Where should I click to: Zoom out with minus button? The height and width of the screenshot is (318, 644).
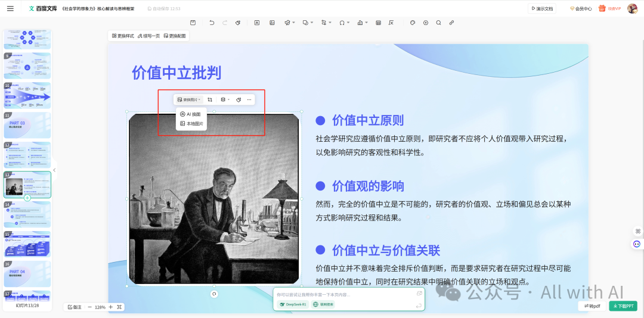click(x=89, y=307)
